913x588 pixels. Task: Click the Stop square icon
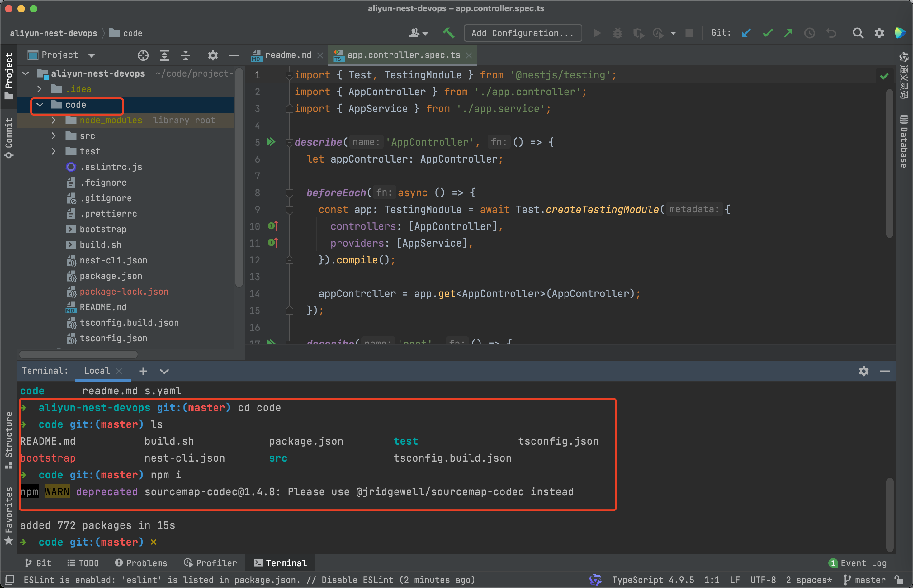[x=689, y=33]
